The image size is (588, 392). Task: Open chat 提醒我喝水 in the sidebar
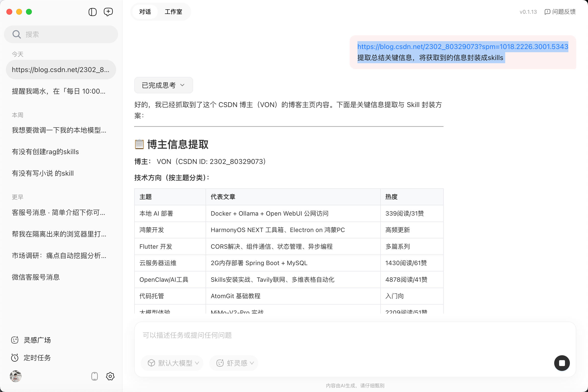[59, 91]
